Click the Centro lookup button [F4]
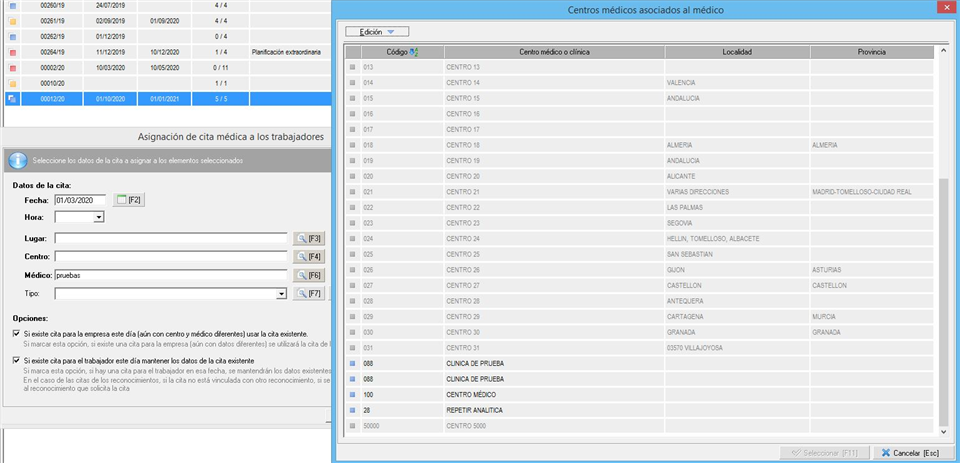The height and width of the screenshot is (463, 960). [307, 256]
